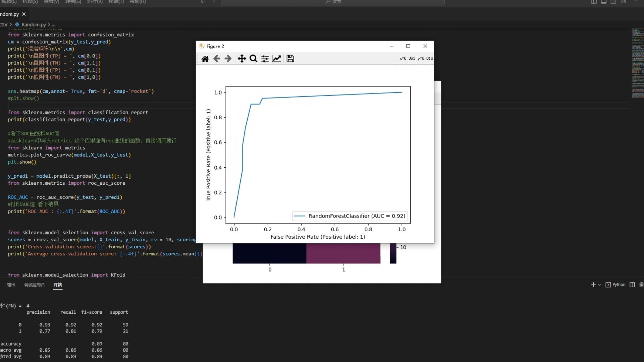This screenshot has height=362, width=644.
Task: Click the Back navigation arrow icon
Action: point(216,58)
